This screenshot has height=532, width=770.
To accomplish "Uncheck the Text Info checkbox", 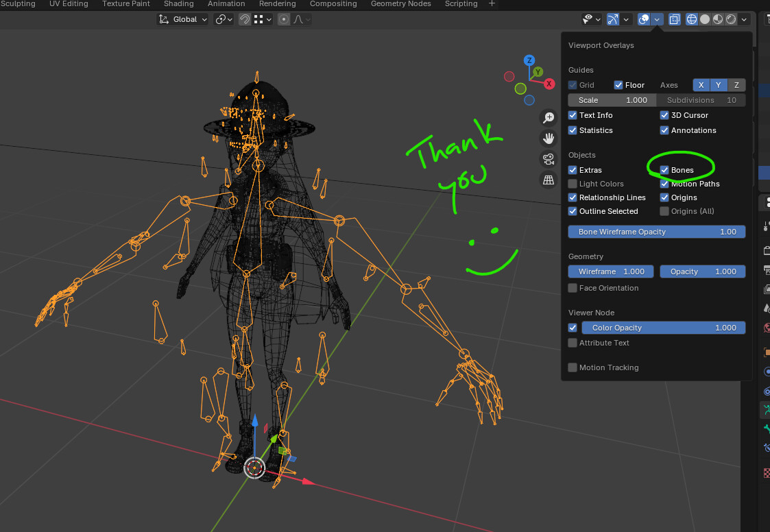I will [573, 115].
